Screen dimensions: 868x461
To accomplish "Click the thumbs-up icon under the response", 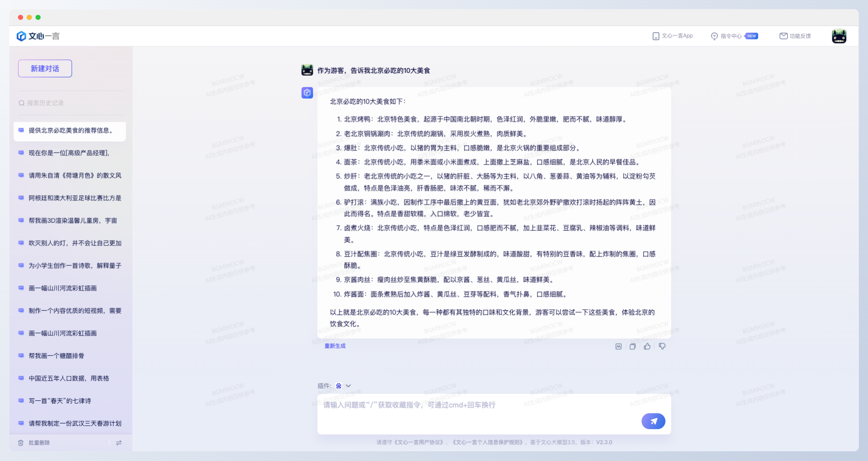I will 647,346.
